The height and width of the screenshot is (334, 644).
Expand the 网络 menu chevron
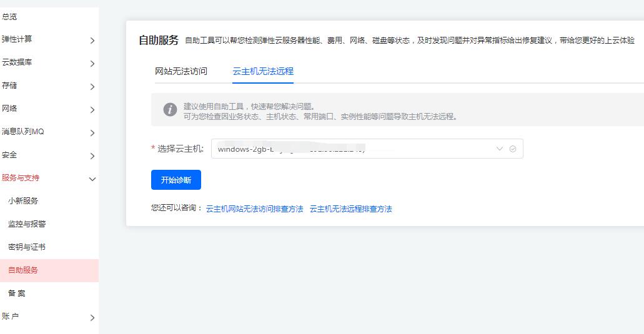click(x=92, y=109)
